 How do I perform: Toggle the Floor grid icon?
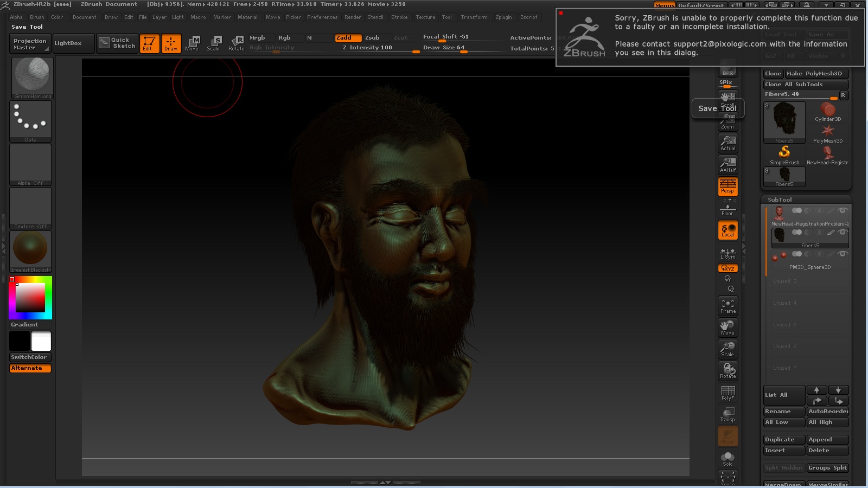point(727,209)
